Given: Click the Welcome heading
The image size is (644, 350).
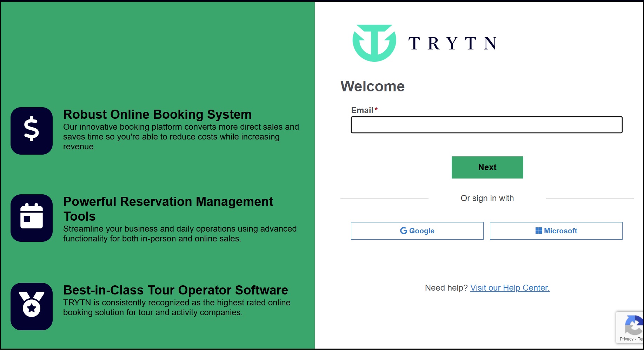Looking at the screenshot, I should (372, 86).
